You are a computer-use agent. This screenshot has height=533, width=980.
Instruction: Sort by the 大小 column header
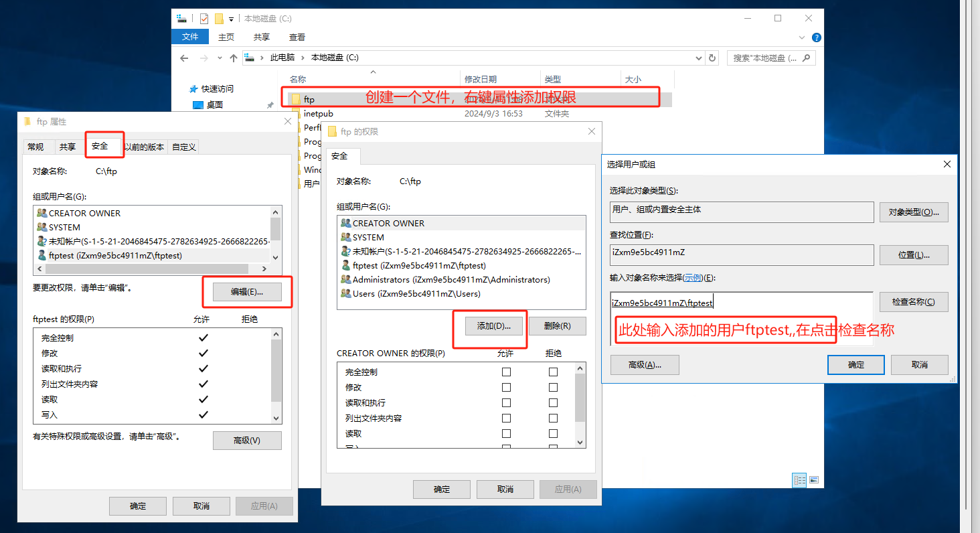coord(633,79)
